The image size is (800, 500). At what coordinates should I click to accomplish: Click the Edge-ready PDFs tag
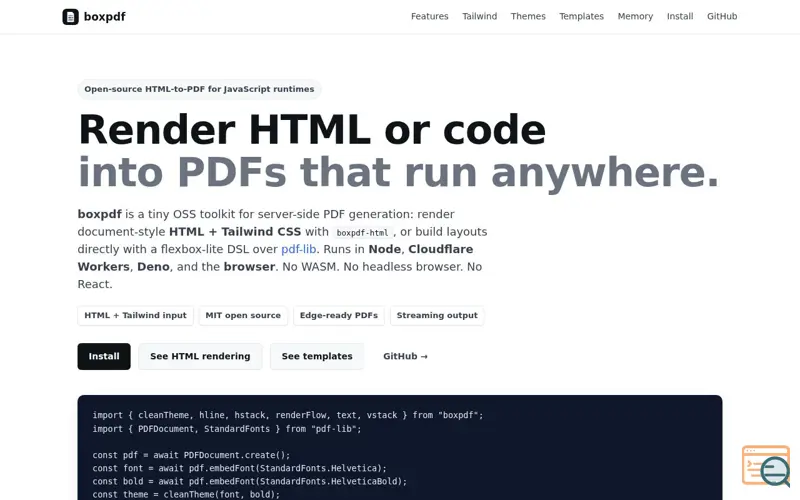point(339,315)
